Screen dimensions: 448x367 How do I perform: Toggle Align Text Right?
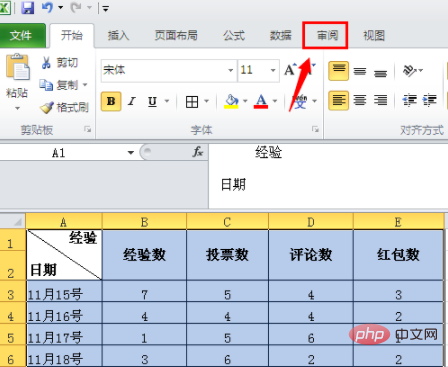[380, 100]
